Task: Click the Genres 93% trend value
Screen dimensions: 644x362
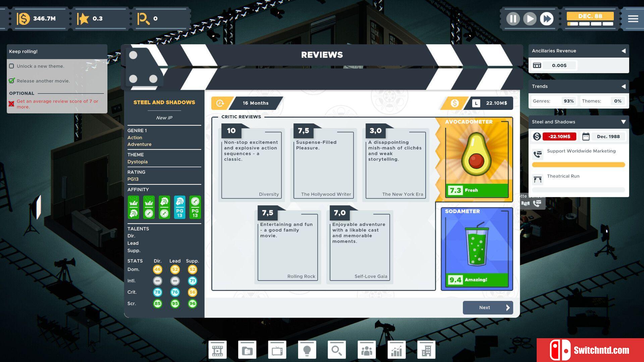Action: pyautogui.click(x=569, y=101)
